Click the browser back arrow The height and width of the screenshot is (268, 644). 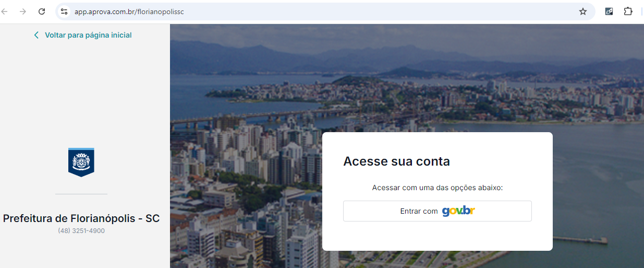[x=4, y=11]
